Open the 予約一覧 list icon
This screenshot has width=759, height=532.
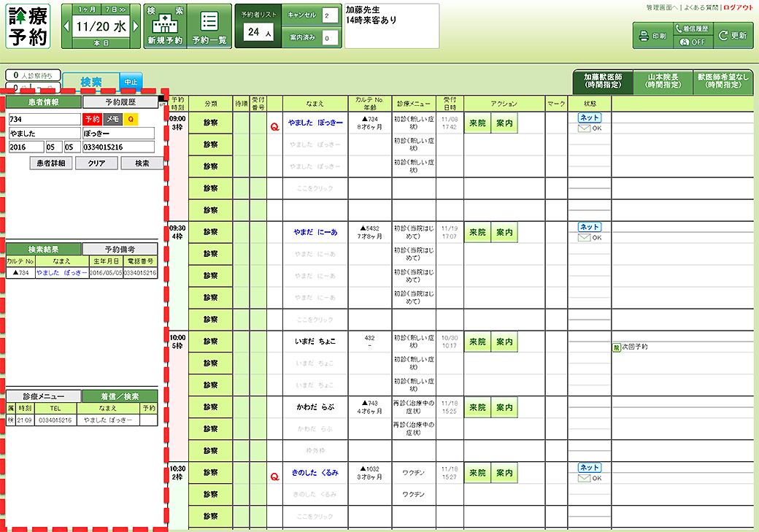[x=209, y=26]
